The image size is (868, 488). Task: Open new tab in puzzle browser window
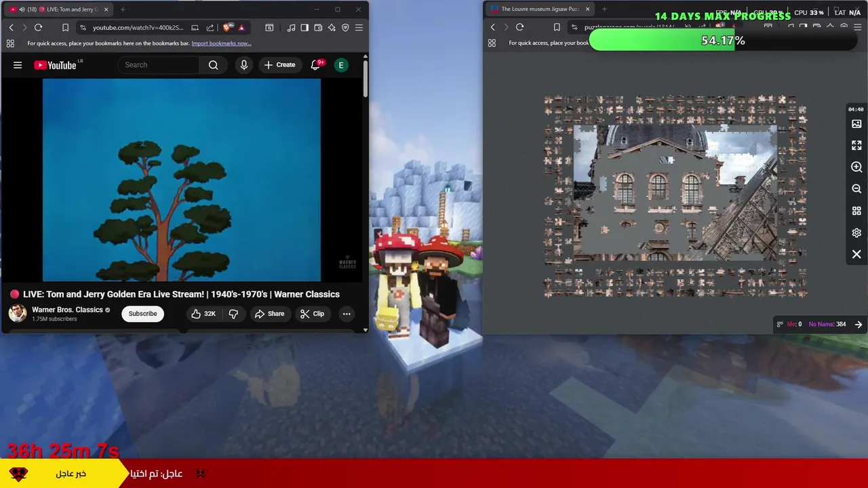pyautogui.click(x=604, y=9)
